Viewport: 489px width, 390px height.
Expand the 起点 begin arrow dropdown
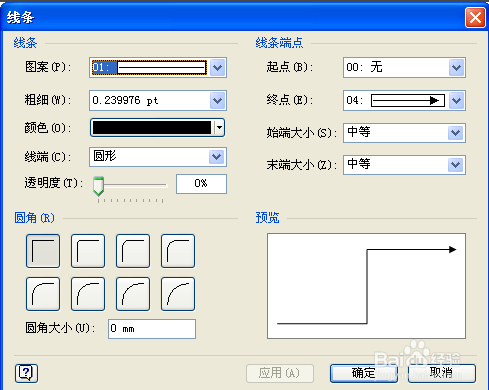[456, 68]
